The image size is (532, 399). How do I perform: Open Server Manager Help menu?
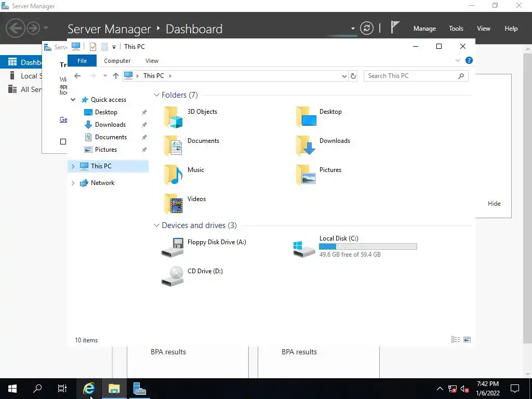pos(511,29)
